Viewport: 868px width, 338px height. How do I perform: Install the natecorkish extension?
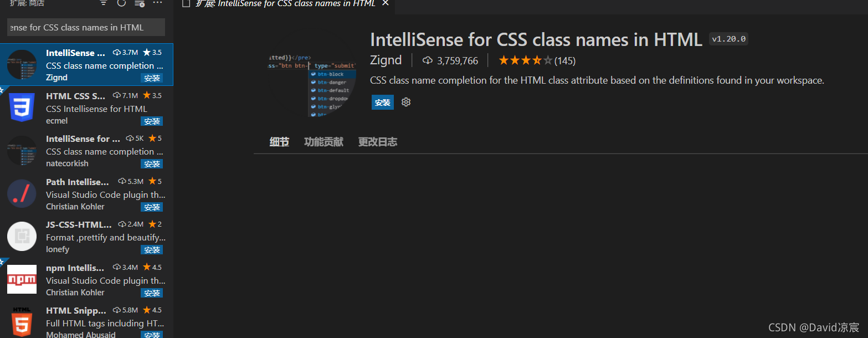coord(152,164)
